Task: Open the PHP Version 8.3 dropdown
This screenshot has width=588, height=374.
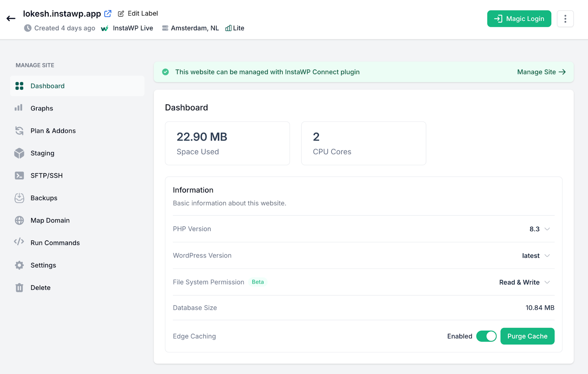Action: tap(539, 229)
